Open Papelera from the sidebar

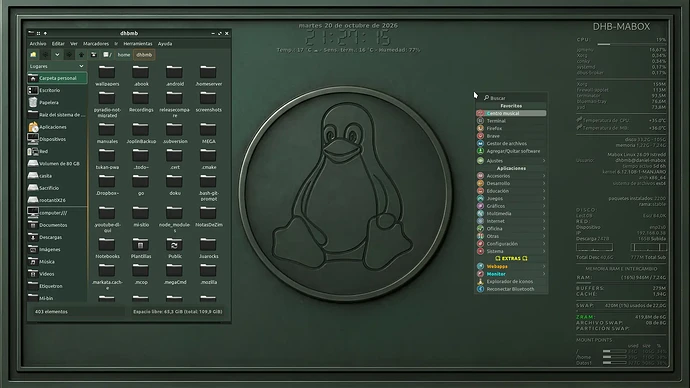(x=57, y=102)
